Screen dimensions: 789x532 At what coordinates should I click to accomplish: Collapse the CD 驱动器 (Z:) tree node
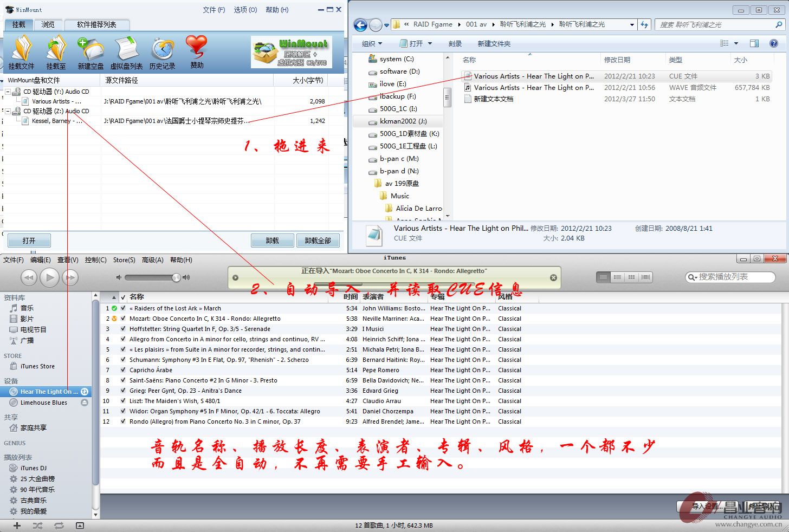point(8,111)
